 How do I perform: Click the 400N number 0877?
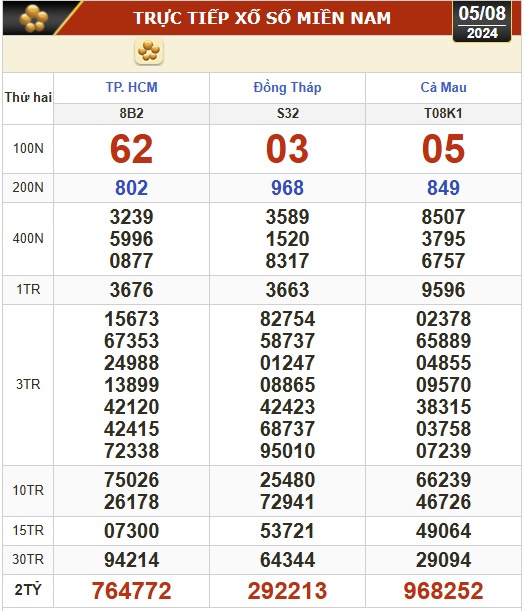click(131, 261)
